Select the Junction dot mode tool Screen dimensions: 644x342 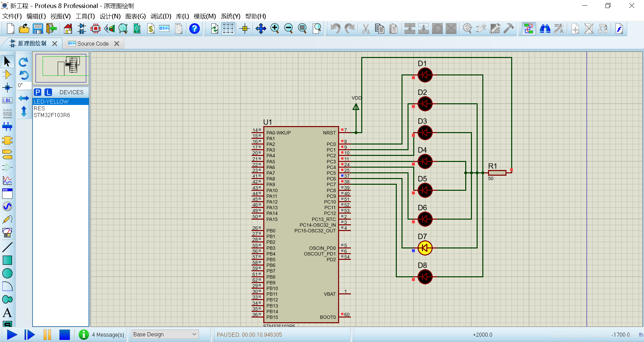coord(7,88)
